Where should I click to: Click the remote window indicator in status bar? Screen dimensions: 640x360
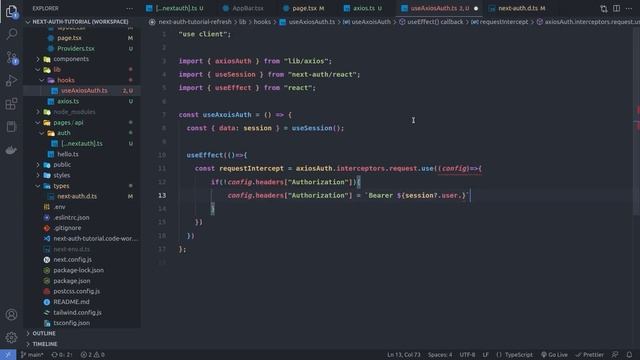coord(8,354)
